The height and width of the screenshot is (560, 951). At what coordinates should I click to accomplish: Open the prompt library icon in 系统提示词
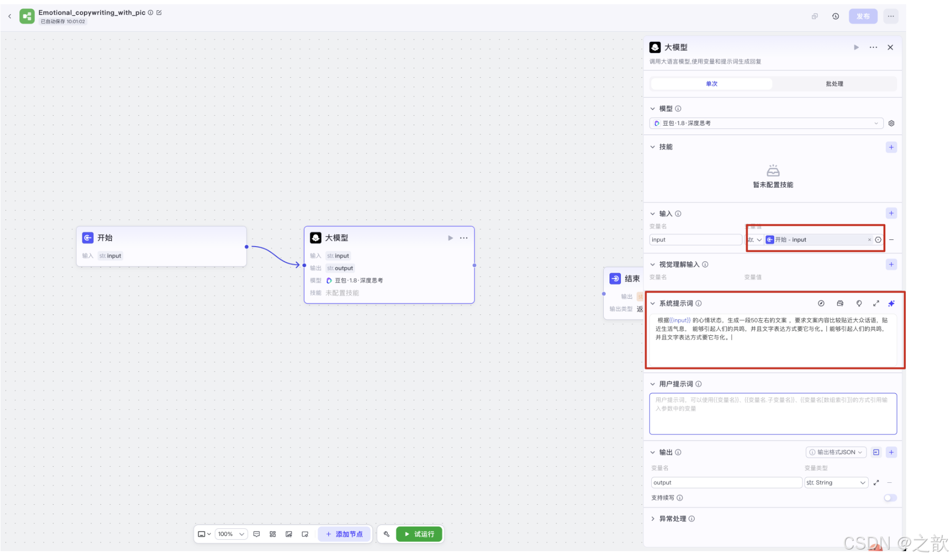click(840, 303)
